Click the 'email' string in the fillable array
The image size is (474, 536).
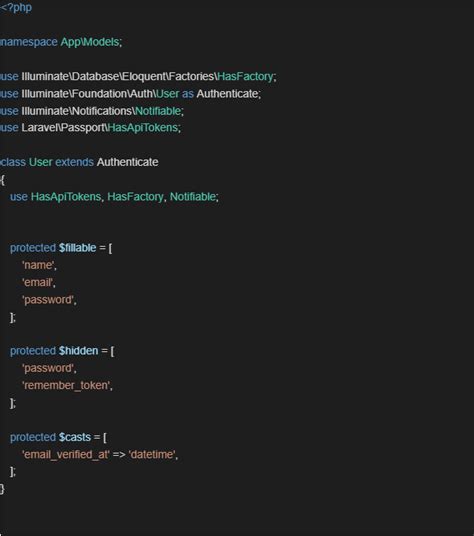(x=37, y=282)
